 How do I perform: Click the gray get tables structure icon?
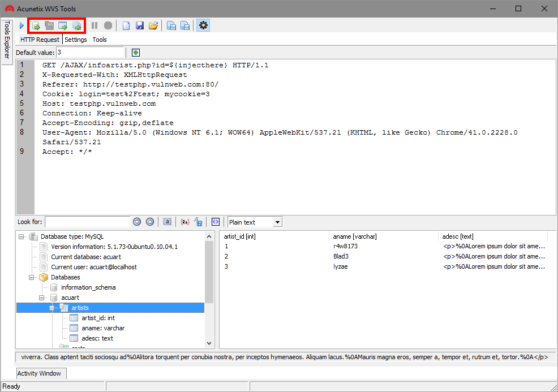(49, 25)
